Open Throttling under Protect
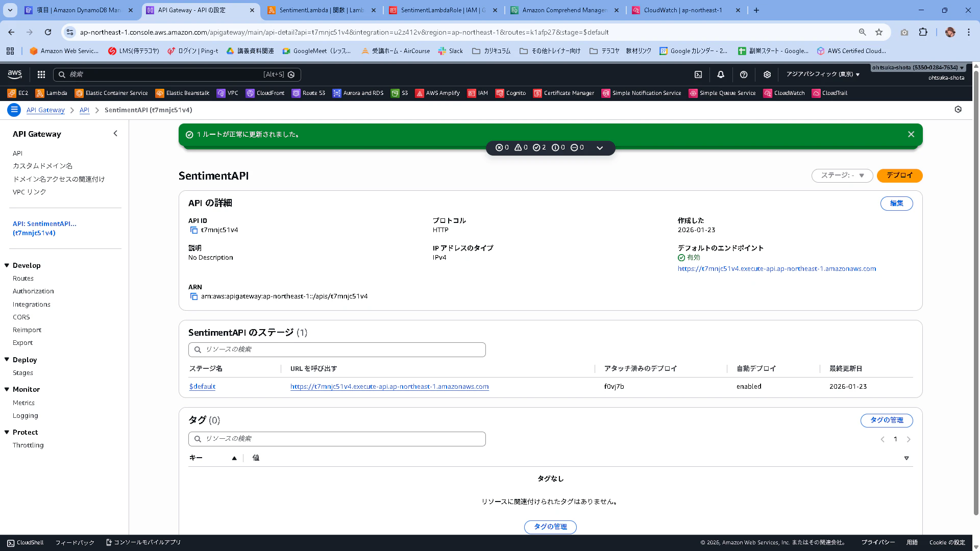Image resolution: width=980 pixels, height=551 pixels. pyautogui.click(x=28, y=445)
